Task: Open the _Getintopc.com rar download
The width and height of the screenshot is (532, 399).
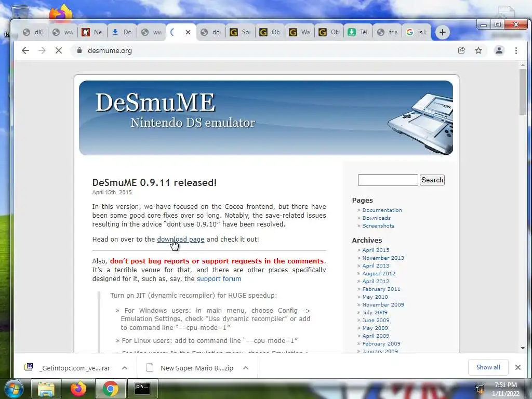Action: point(68,368)
